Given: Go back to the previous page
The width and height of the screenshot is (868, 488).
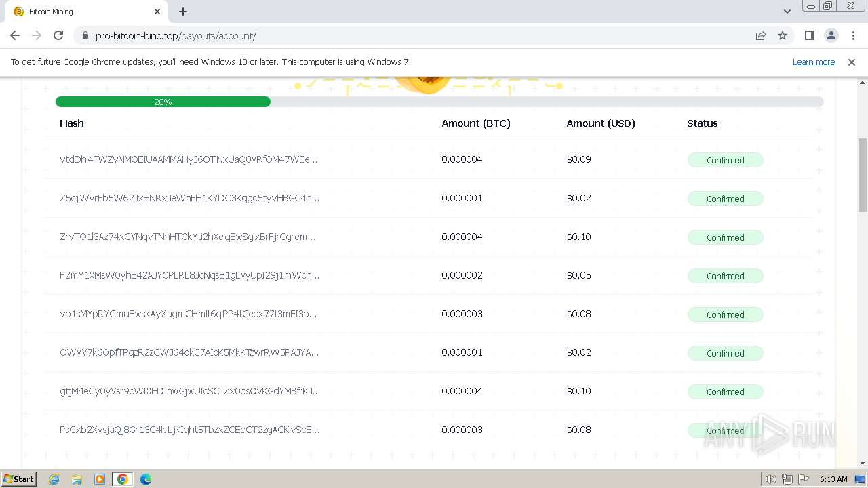Looking at the screenshot, I should tap(15, 35).
